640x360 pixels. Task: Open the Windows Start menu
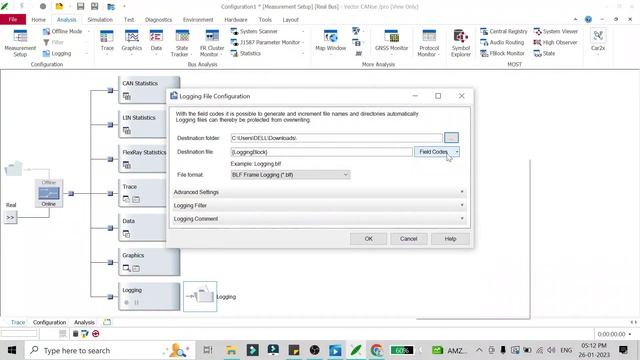[x=12, y=350]
